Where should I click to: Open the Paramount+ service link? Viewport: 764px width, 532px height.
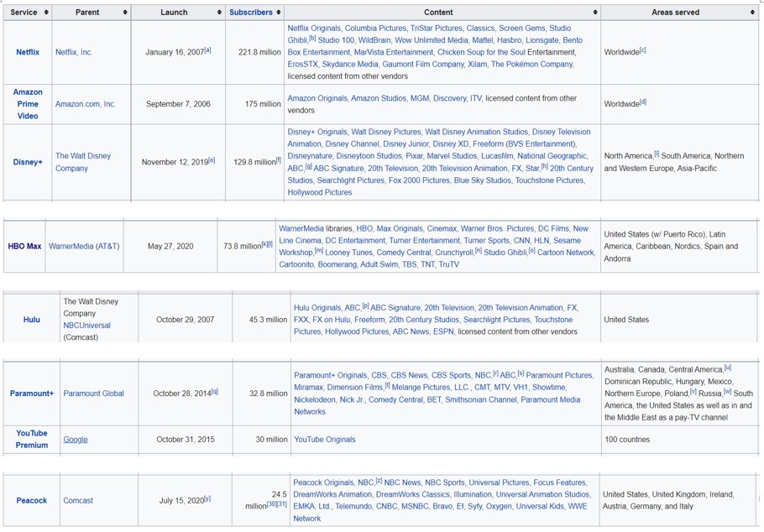(x=32, y=394)
